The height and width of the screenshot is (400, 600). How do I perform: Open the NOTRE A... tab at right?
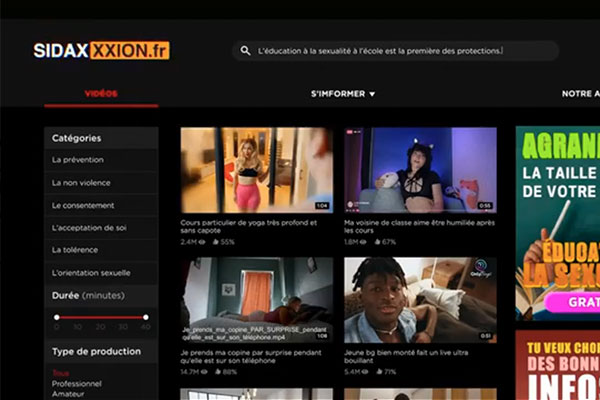click(x=580, y=94)
